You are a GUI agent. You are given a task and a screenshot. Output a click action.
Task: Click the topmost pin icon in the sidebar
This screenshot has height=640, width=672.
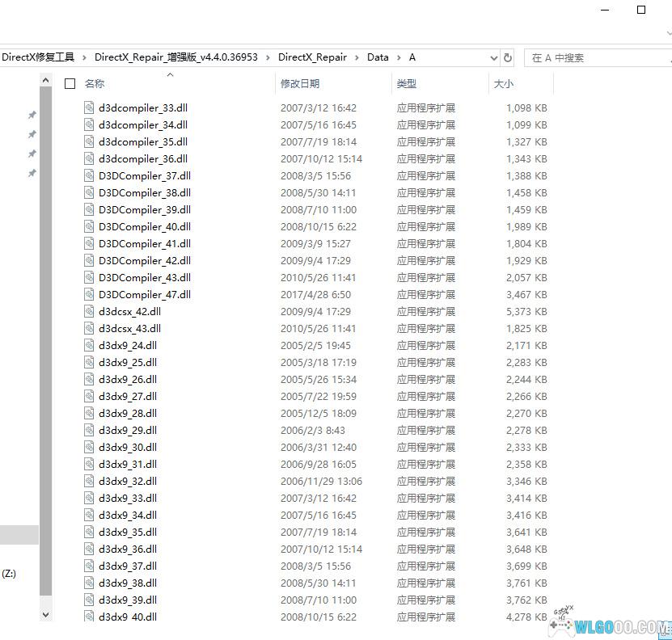[32, 114]
